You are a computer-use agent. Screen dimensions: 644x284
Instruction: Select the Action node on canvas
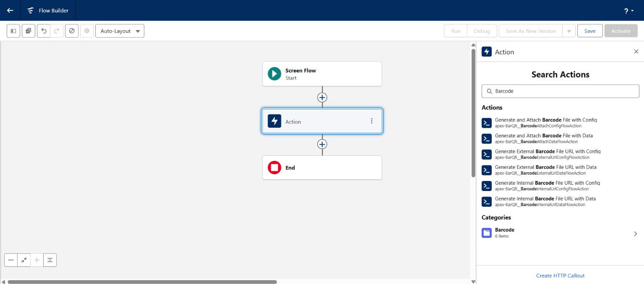(322, 121)
